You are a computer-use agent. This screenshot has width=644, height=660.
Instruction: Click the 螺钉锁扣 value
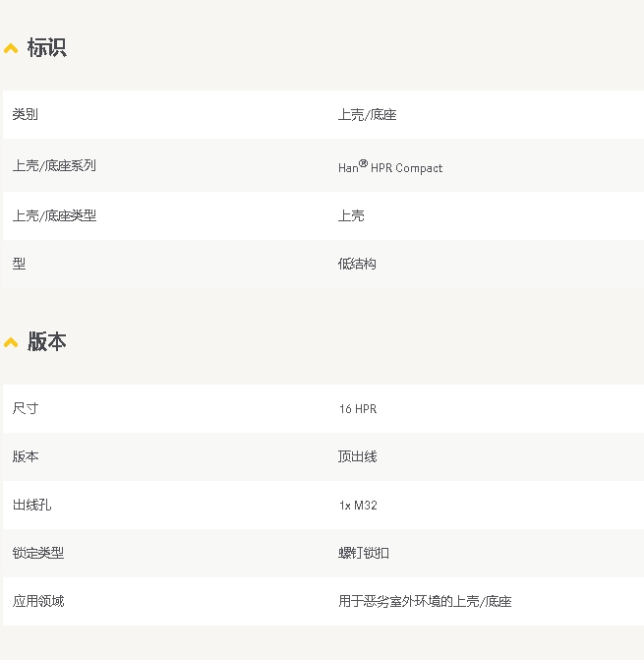(x=364, y=553)
